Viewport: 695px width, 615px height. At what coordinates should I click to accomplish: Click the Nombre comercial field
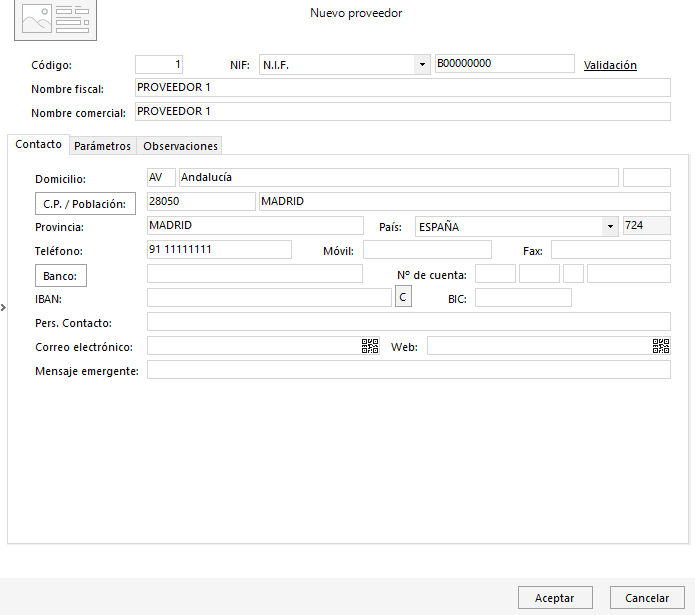click(x=402, y=112)
